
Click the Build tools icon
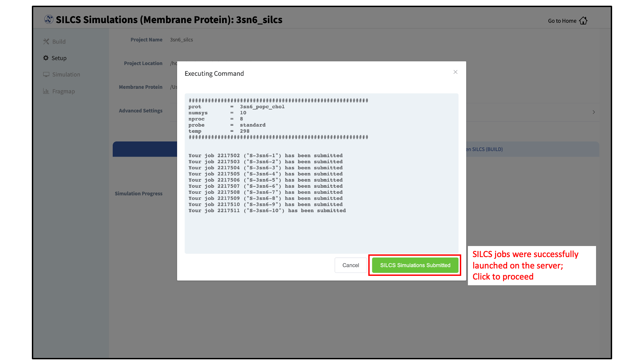tap(46, 42)
